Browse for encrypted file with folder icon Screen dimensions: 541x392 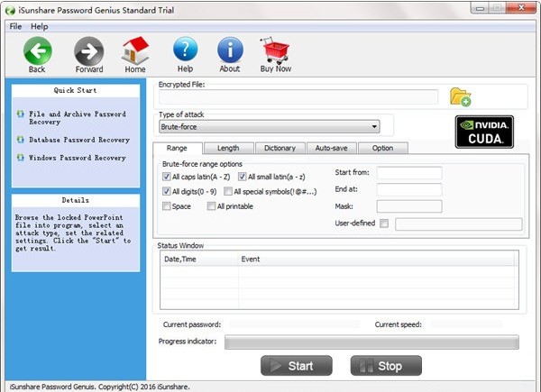[x=460, y=97]
